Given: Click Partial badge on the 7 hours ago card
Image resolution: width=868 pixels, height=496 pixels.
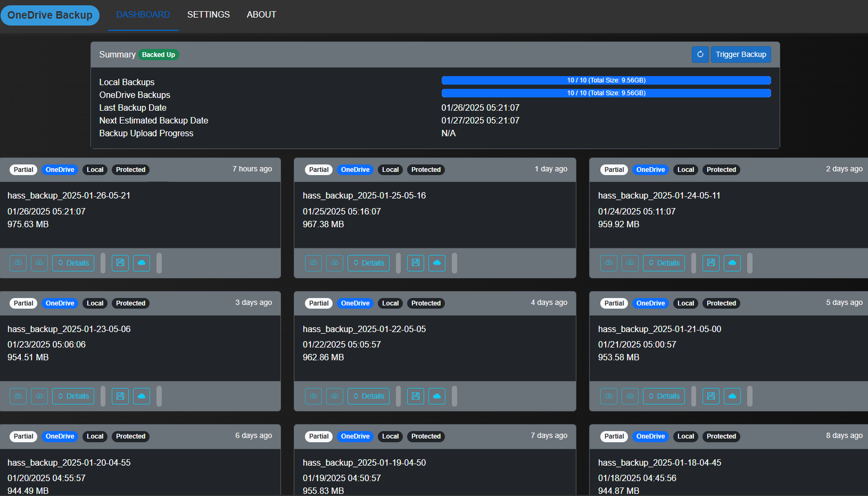Looking at the screenshot, I should click(x=23, y=170).
